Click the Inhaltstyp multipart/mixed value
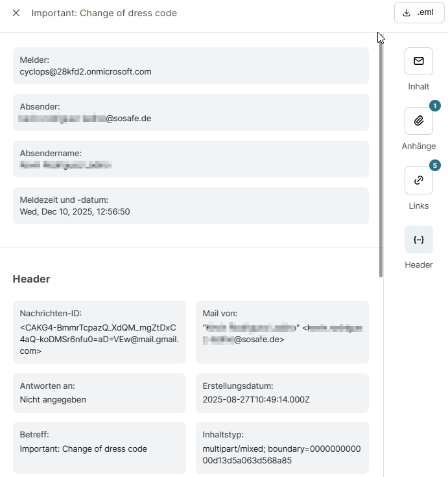 282,455
